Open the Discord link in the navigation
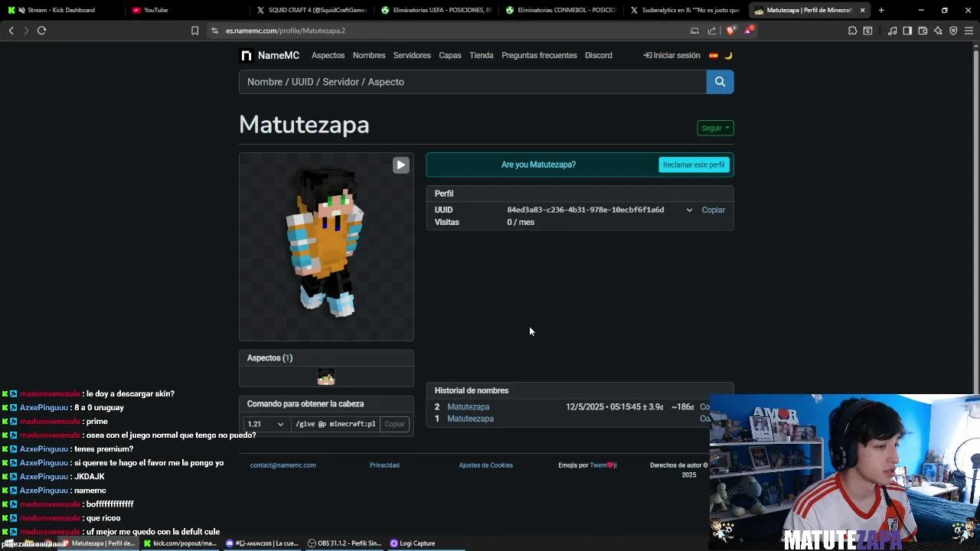This screenshot has height=551, width=980. coord(599,55)
